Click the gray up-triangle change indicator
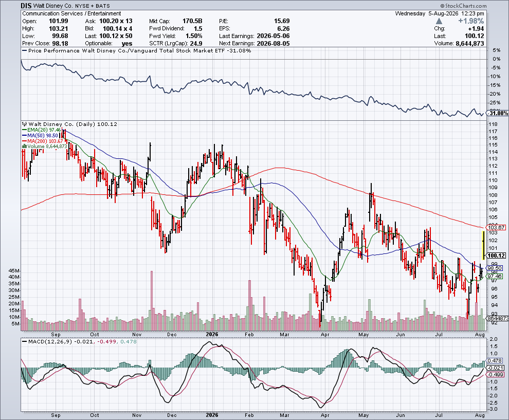This screenshot has width=509, height=420. coord(439,21)
